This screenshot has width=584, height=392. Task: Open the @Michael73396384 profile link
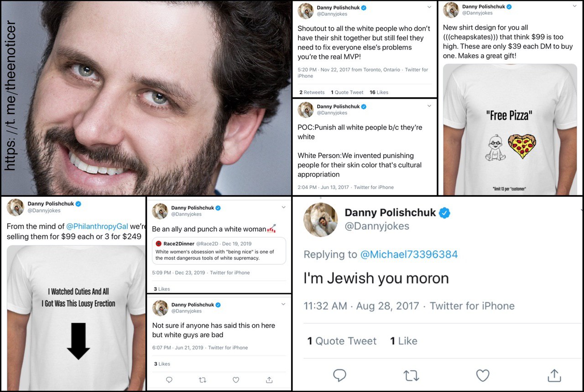tap(409, 254)
